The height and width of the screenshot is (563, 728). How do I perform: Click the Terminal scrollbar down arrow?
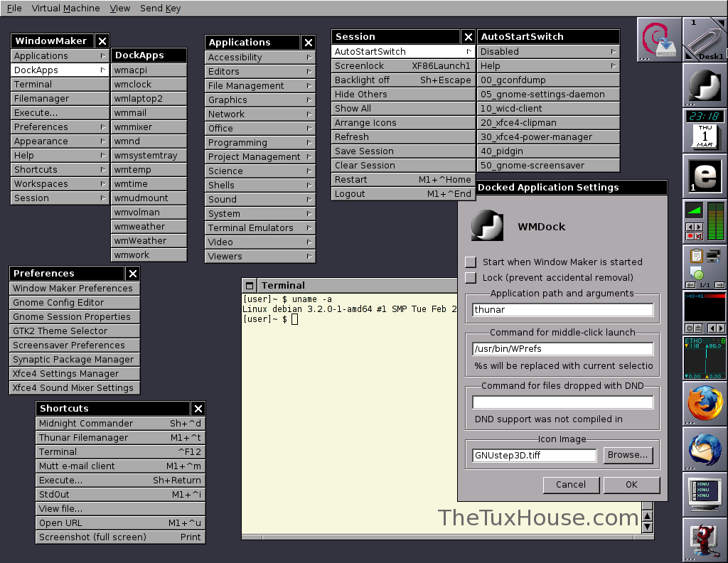click(x=647, y=527)
